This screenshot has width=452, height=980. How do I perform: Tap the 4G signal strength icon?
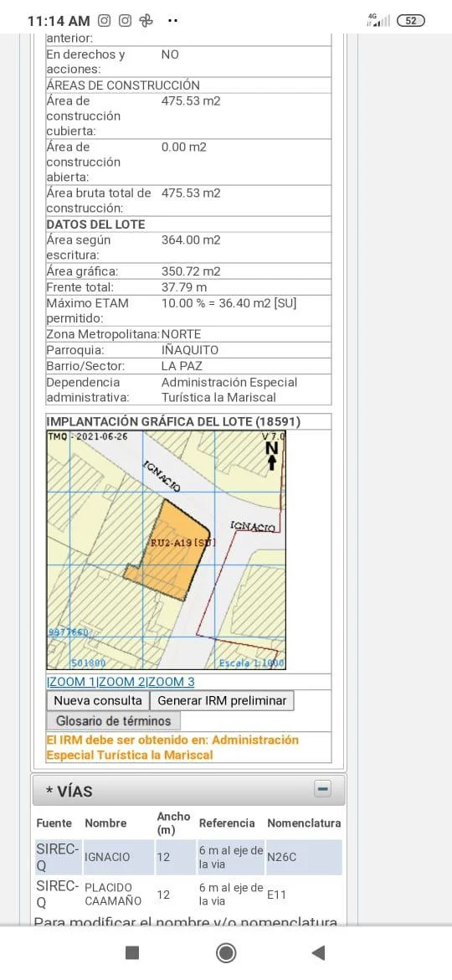click(378, 20)
